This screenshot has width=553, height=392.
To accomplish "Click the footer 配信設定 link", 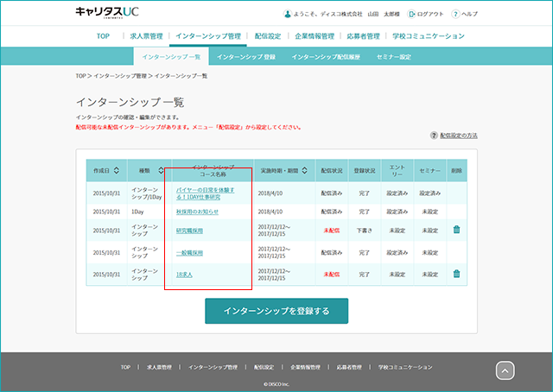I will tap(264, 367).
